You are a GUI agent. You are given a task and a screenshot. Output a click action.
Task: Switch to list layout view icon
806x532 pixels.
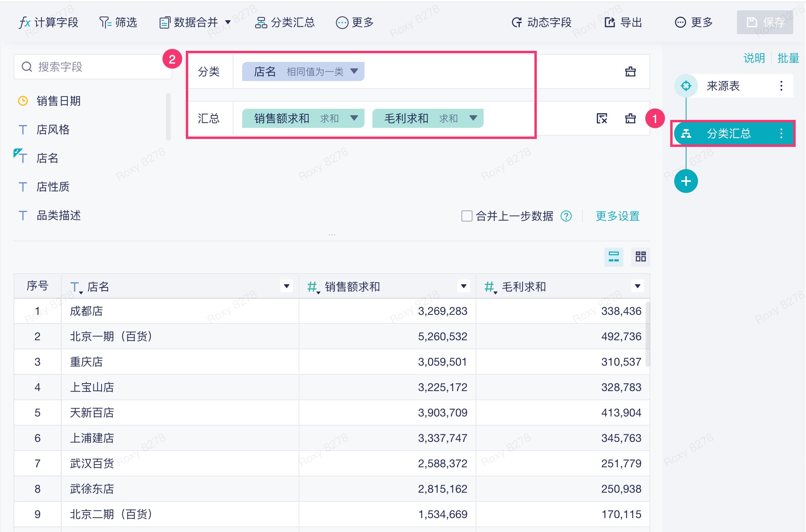point(613,257)
